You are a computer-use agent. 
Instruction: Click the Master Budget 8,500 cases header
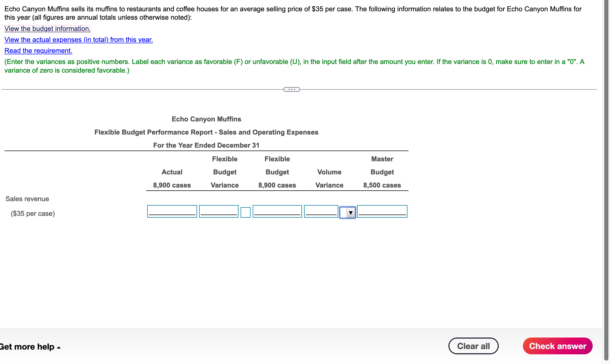(x=382, y=172)
